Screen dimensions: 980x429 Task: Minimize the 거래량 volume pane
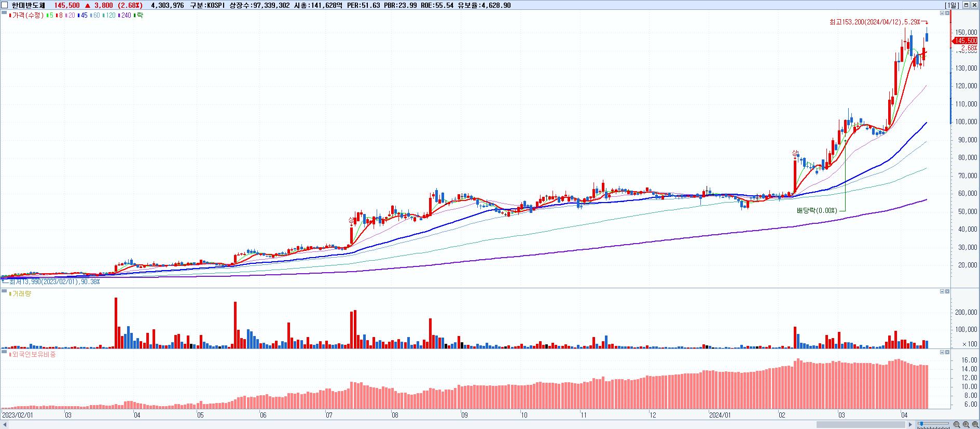click(x=942, y=292)
